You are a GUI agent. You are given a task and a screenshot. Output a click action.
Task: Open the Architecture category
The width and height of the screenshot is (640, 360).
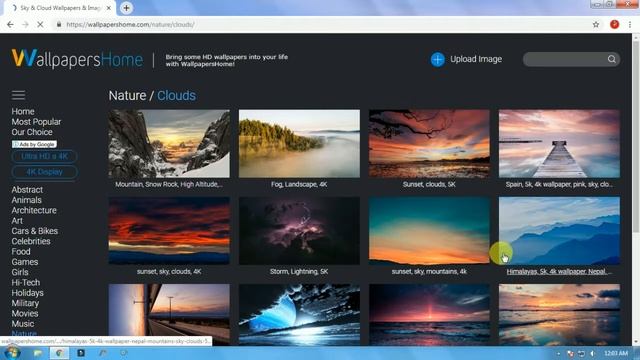click(34, 210)
